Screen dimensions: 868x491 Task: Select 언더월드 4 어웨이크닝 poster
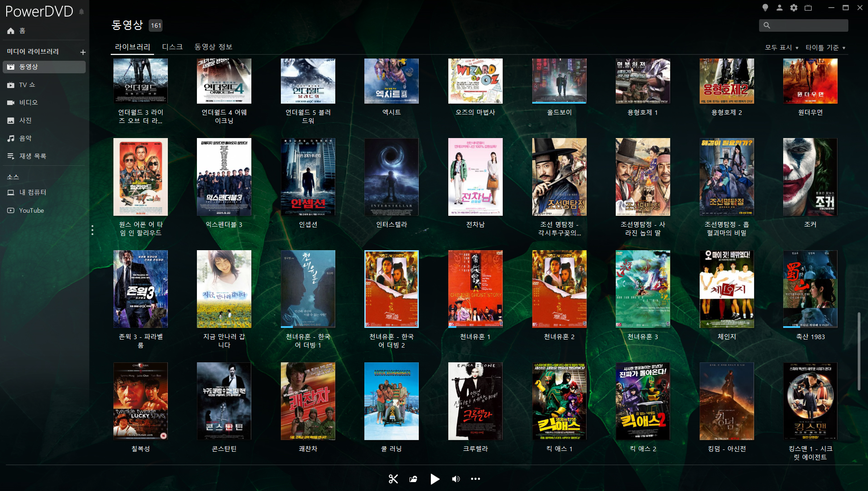[x=224, y=81]
